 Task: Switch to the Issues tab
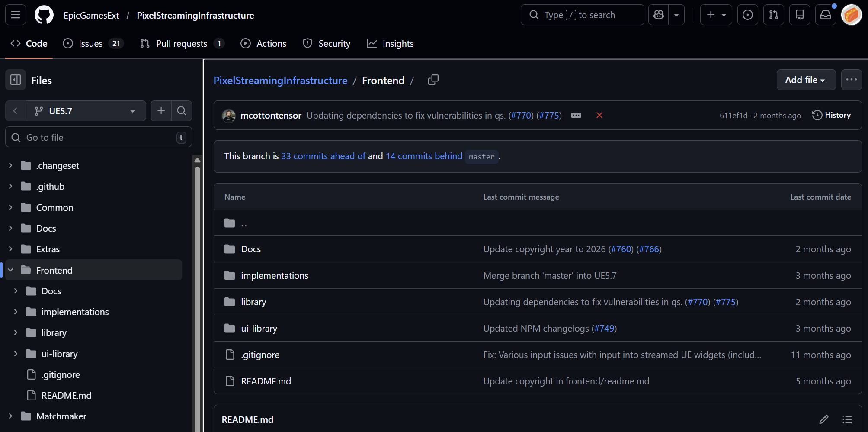tap(93, 43)
